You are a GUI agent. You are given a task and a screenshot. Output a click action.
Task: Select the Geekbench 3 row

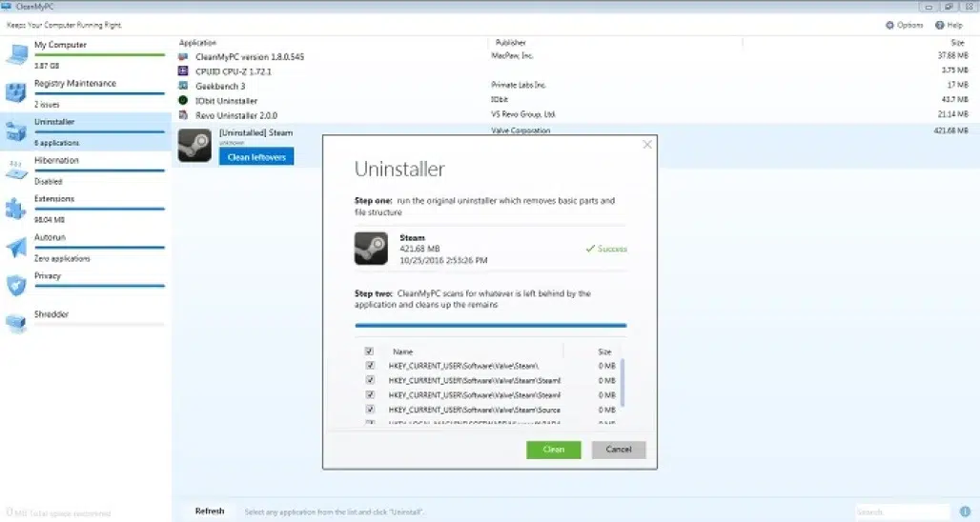pos(575,86)
